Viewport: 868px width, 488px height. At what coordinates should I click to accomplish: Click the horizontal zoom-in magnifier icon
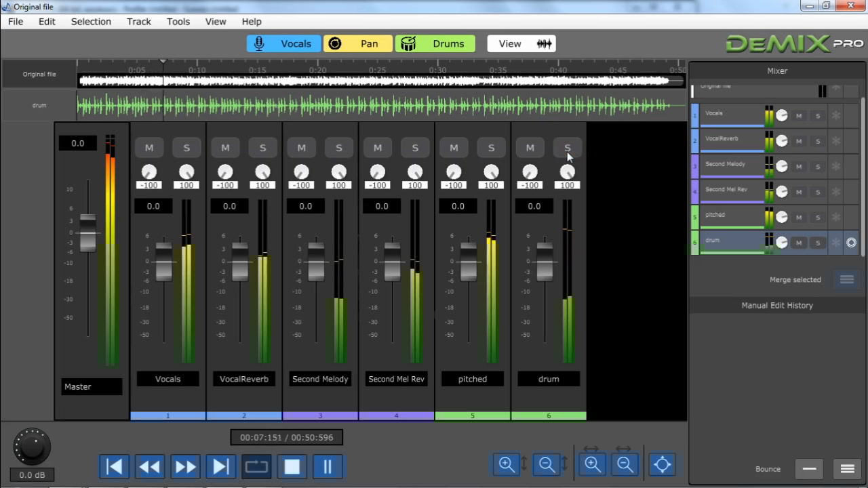coord(591,464)
